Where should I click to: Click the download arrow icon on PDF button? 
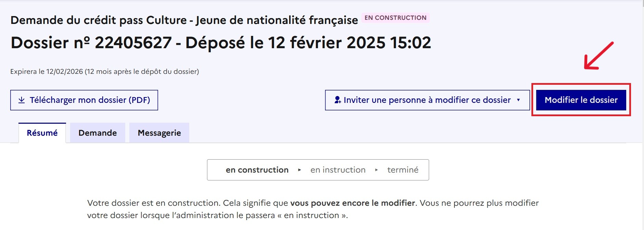click(22, 100)
